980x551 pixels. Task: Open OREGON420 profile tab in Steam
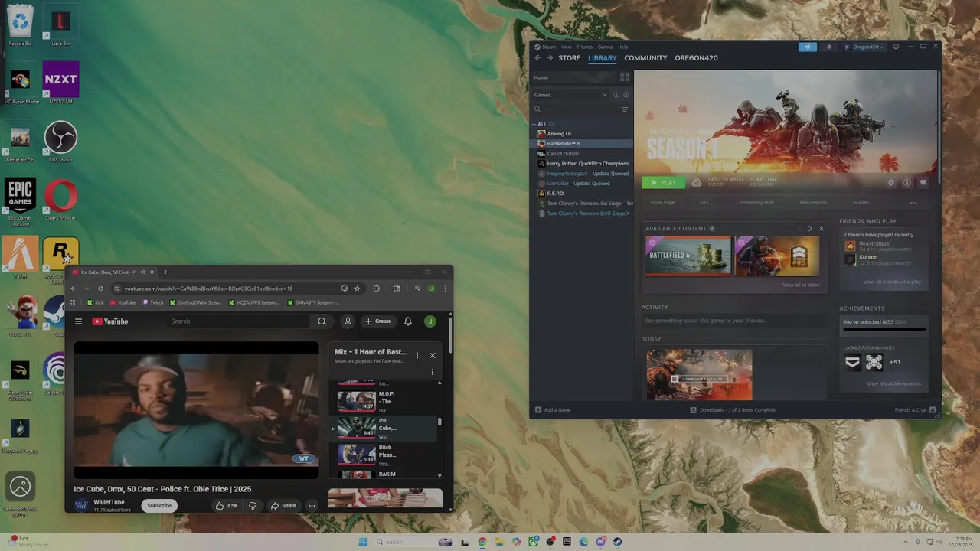pos(696,58)
